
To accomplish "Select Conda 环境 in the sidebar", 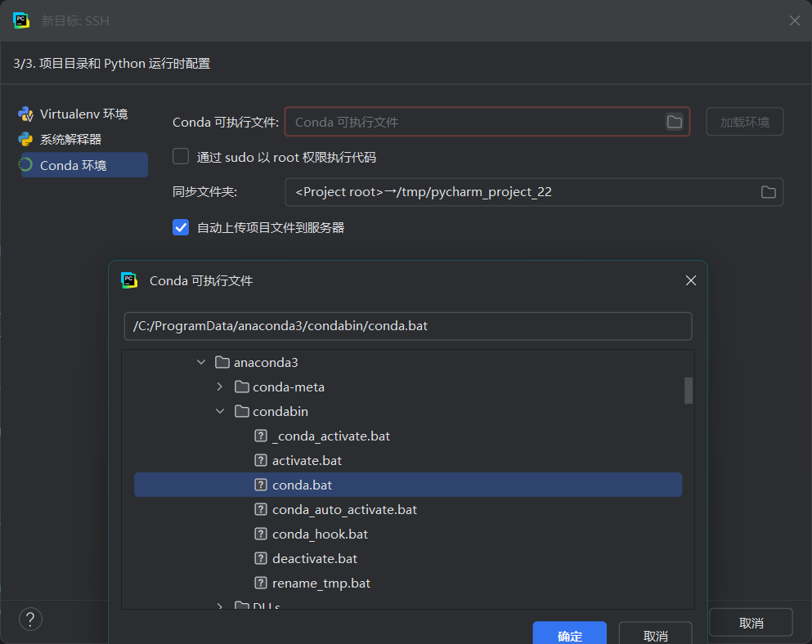I will coord(84,164).
